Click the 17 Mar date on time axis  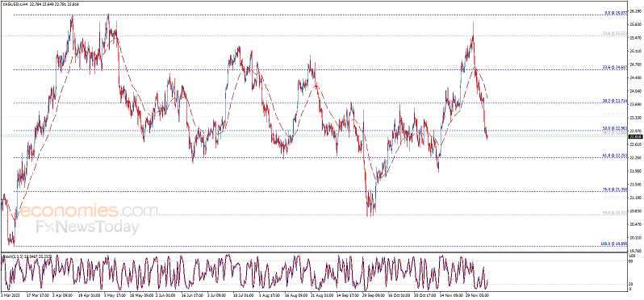point(38,294)
